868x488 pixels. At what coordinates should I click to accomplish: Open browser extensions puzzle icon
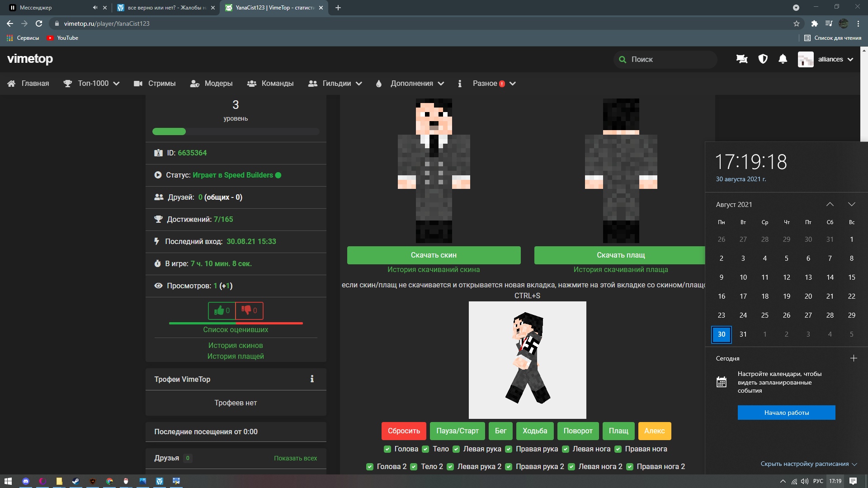click(815, 23)
